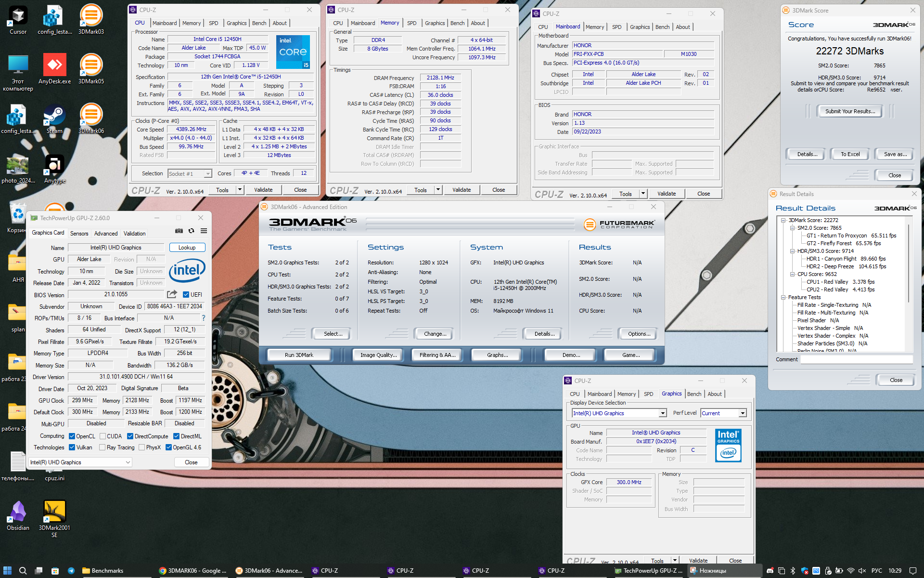Open the 3DMark06 desktop icon
This screenshot has height=578, width=924.
pos(91,119)
